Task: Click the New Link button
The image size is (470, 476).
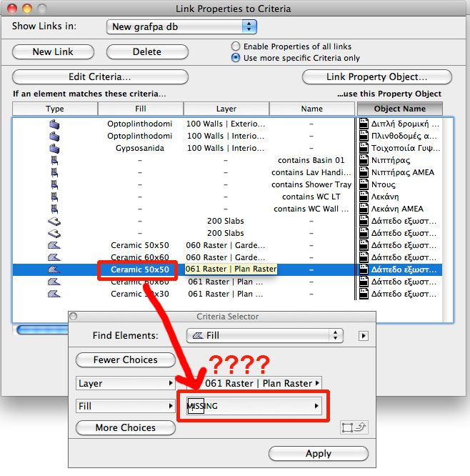Action: pyautogui.click(x=53, y=52)
